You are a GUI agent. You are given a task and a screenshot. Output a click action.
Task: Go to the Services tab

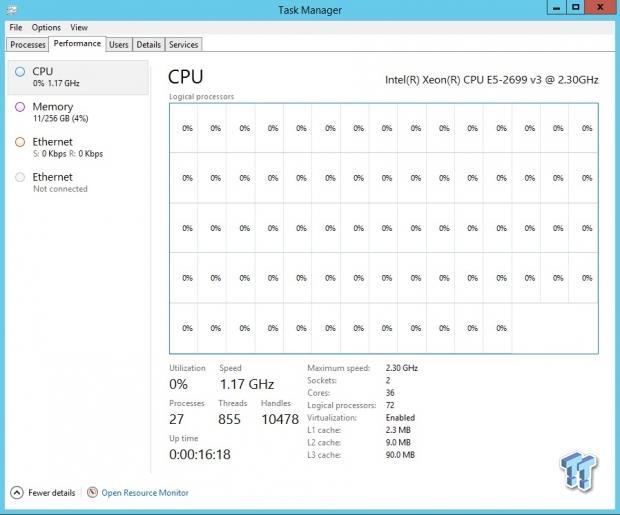click(x=183, y=44)
